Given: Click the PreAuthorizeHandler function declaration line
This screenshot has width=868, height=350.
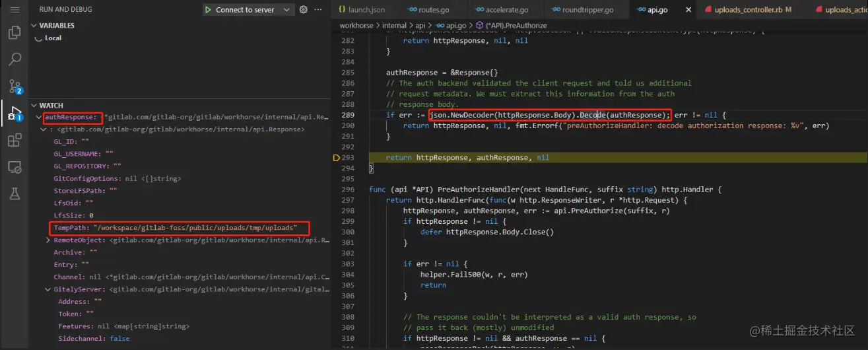Looking at the screenshot, I should pos(545,190).
